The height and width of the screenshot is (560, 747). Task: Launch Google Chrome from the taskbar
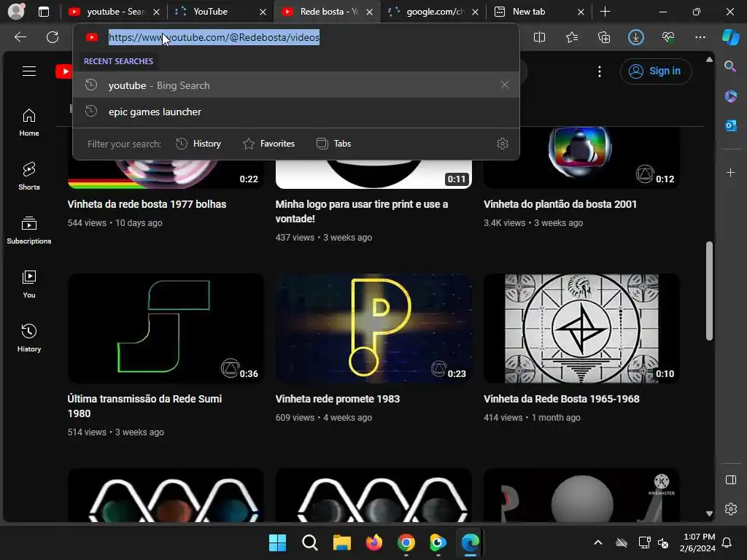pos(406,542)
